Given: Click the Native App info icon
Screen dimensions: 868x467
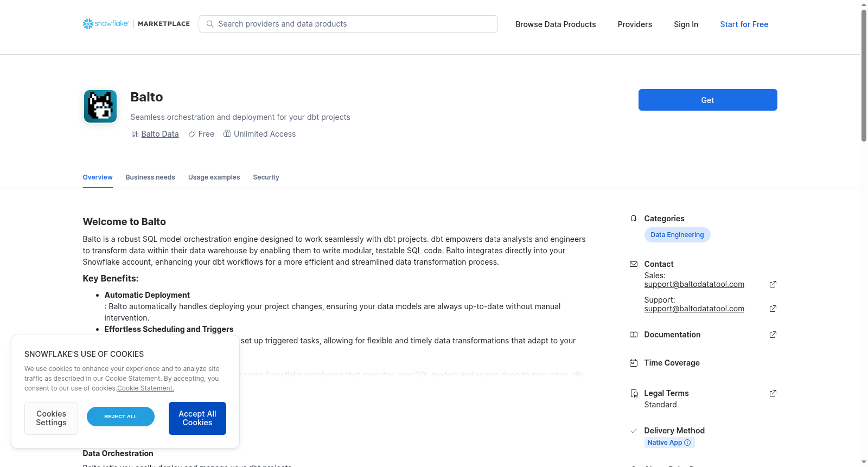Looking at the screenshot, I should pyautogui.click(x=687, y=443).
